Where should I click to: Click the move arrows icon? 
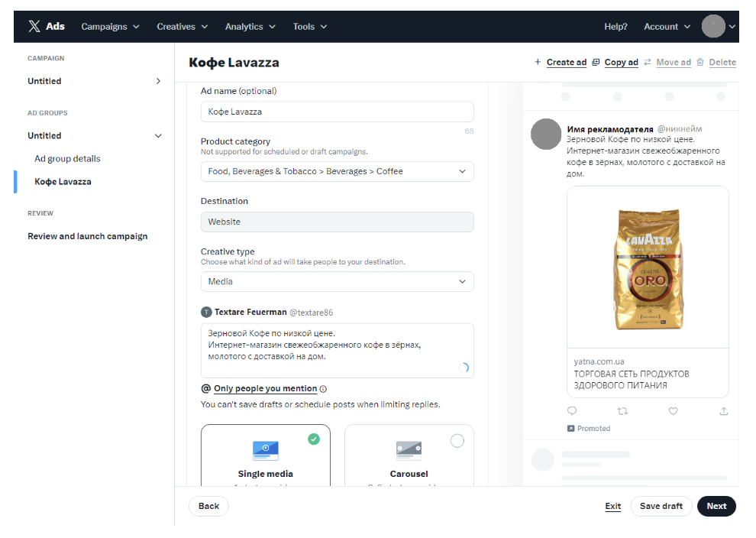[648, 62]
